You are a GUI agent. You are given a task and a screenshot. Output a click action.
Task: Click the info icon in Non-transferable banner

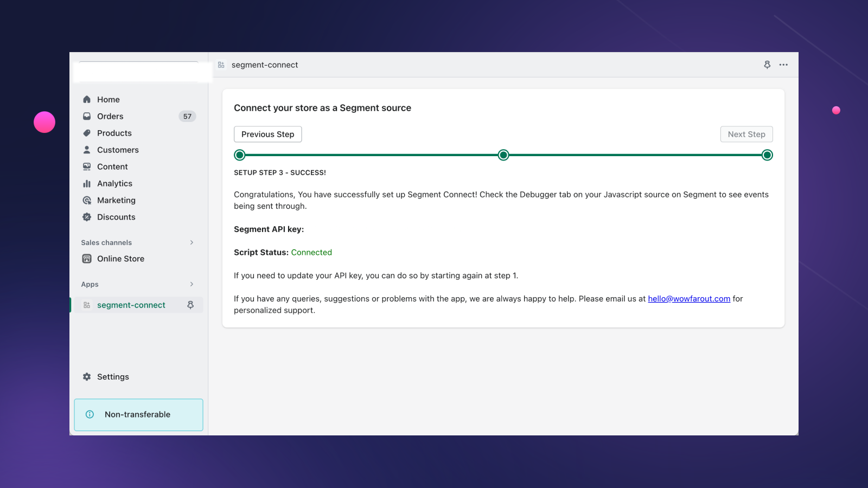90,414
